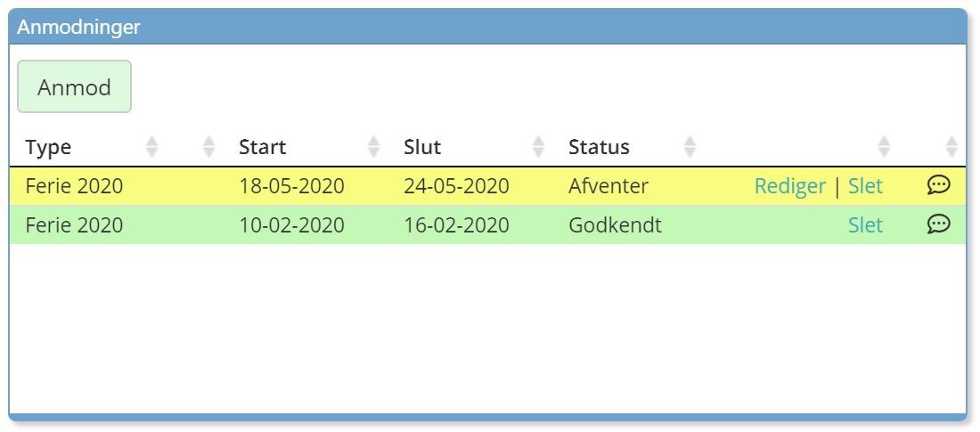This screenshot has width=980, height=432.
Task: Click sort arrows above the Rediger/Slet column
Action: click(884, 147)
